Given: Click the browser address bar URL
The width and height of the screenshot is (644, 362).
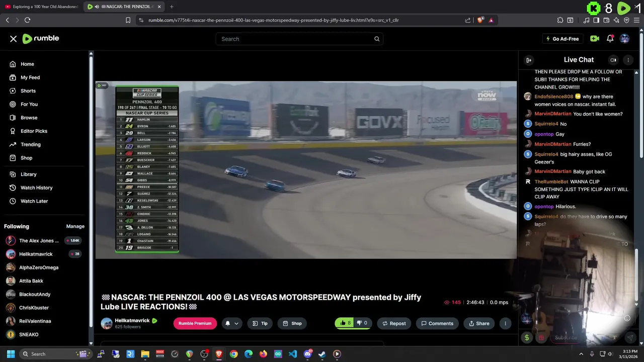Looking at the screenshot, I should click(x=274, y=20).
